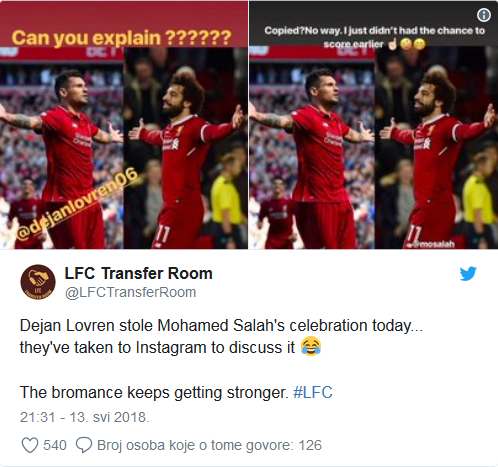Like the tweet with the heart icon

tap(30, 445)
